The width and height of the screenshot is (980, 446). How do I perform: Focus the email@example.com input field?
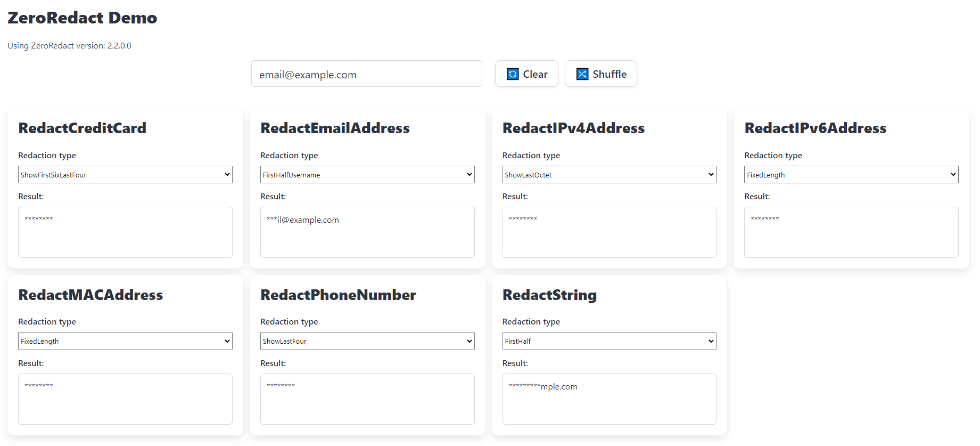tap(367, 74)
